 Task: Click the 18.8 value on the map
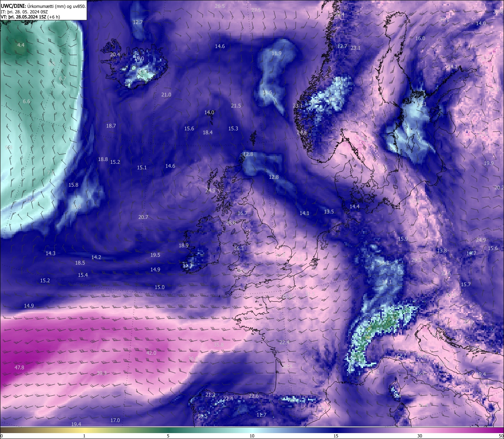coord(103,159)
